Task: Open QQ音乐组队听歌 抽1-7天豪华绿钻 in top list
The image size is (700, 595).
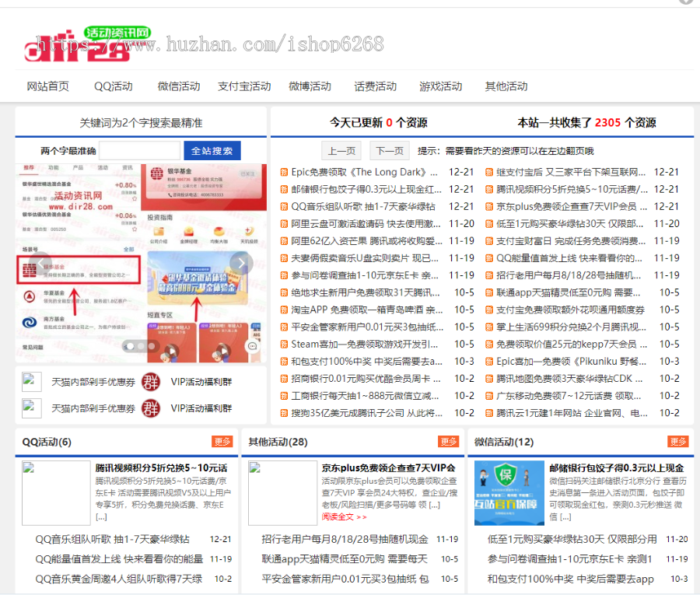Action: 363,207
